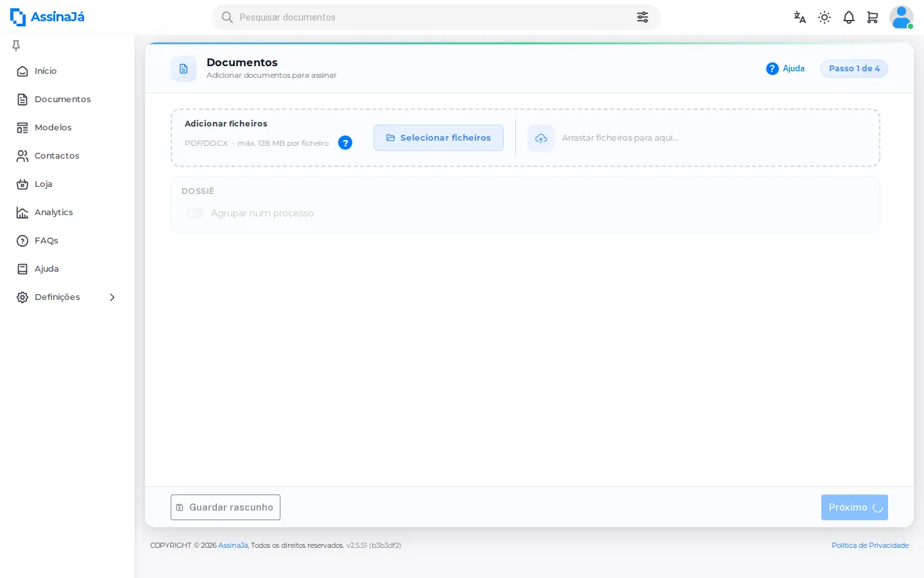Click Guardar rascunho button
The image size is (924, 578).
[x=225, y=507]
